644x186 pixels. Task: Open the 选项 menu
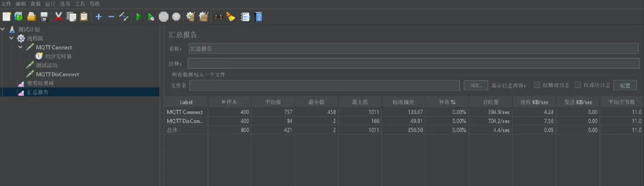[x=65, y=4]
